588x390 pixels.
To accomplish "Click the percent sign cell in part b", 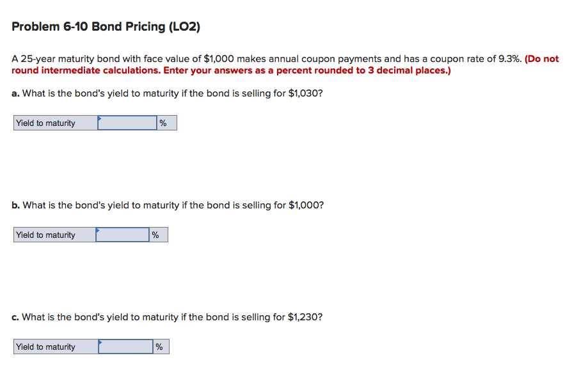I will [x=159, y=235].
